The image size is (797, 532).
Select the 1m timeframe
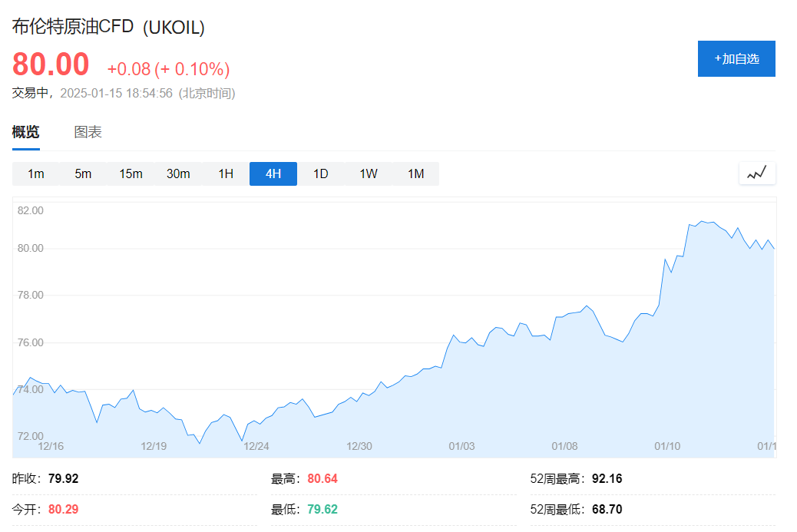(x=34, y=173)
